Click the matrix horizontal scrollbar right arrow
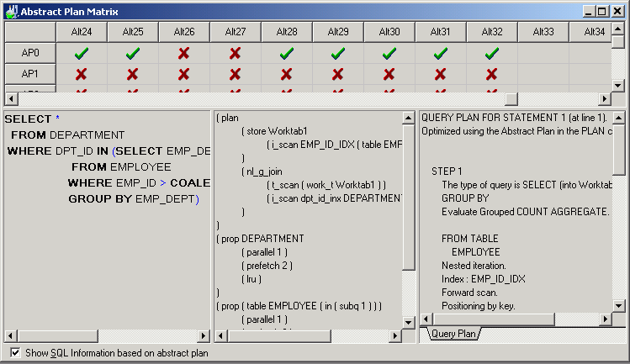 [x=605, y=99]
